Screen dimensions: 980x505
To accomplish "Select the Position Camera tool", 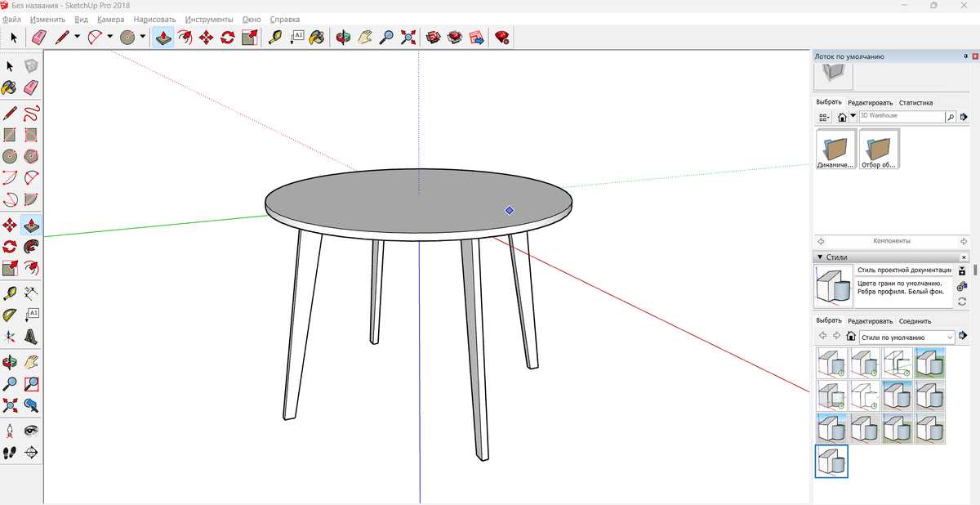I will (x=10, y=431).
